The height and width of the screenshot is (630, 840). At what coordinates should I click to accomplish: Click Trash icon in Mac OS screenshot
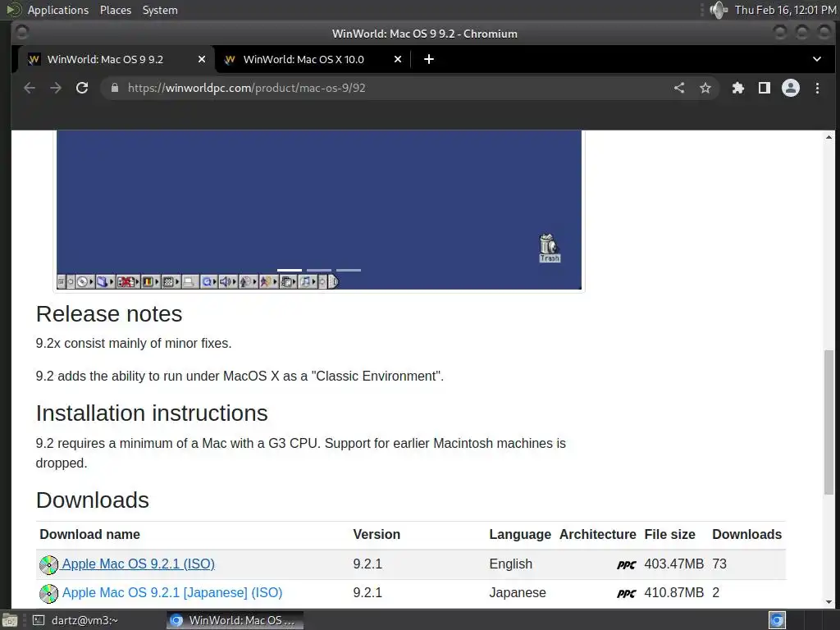point(549,248)
